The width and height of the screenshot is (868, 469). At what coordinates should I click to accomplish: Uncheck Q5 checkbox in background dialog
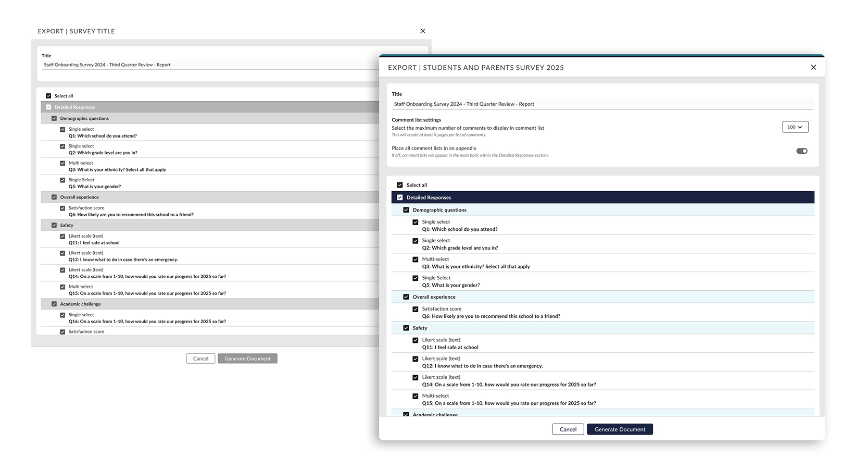tap(62, 180)
